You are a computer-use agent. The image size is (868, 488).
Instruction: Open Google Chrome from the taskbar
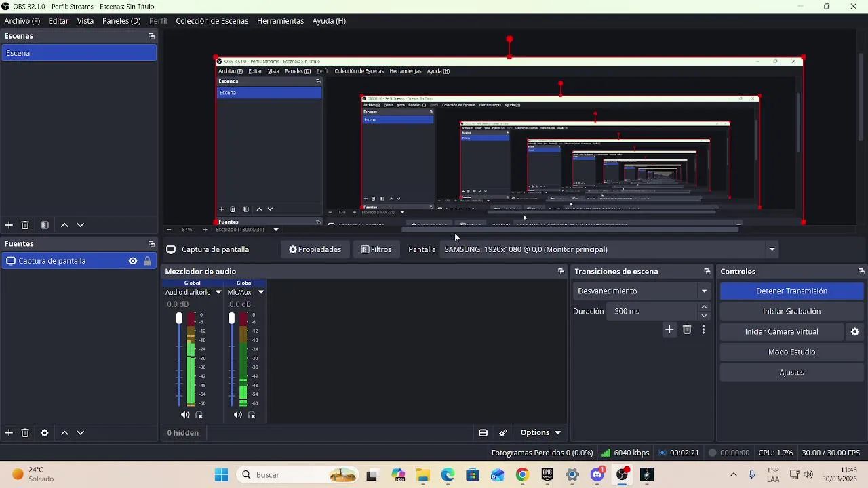[522, 475]
